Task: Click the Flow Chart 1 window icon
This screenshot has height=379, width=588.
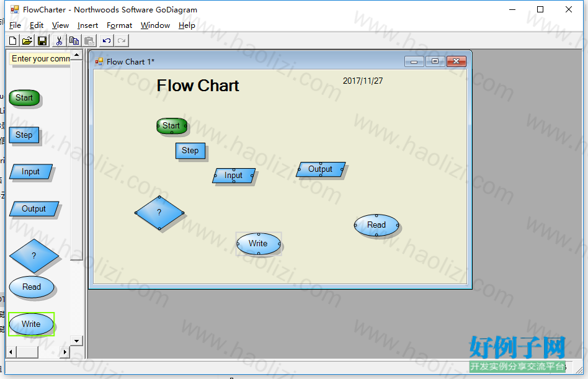Action: point(99,61)
